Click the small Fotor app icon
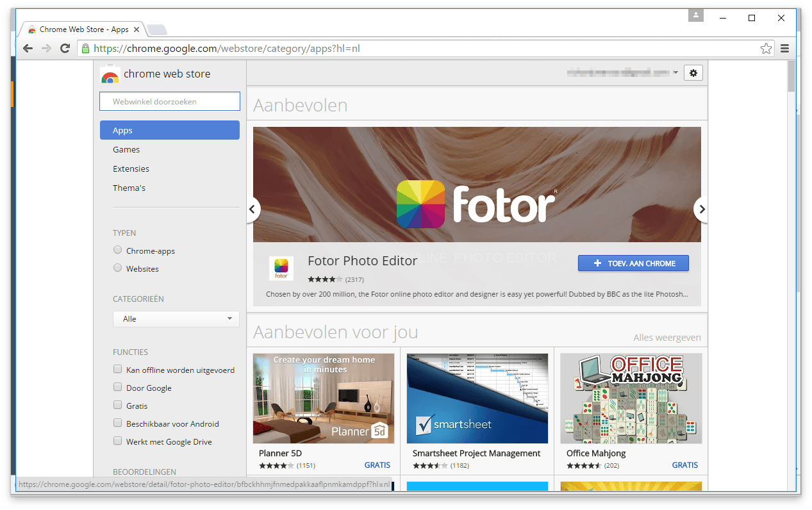Image resolution: width=812 pixels, height=510 pixels. point(281,268)
